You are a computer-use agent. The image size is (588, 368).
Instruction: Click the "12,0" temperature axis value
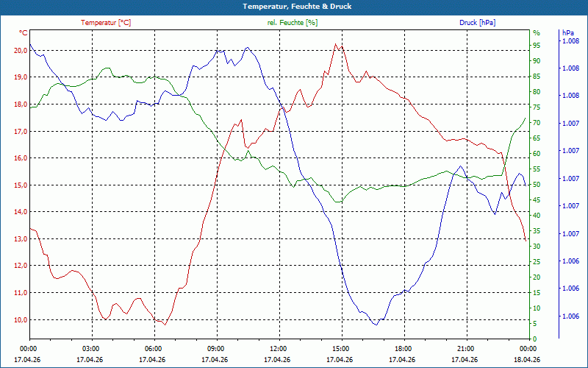click(x=21, y=266)
